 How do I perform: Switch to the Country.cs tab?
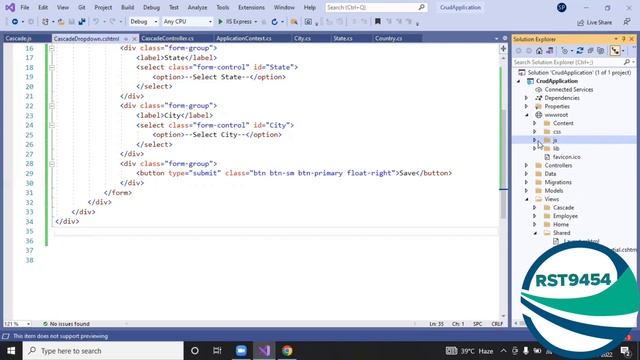389,38
